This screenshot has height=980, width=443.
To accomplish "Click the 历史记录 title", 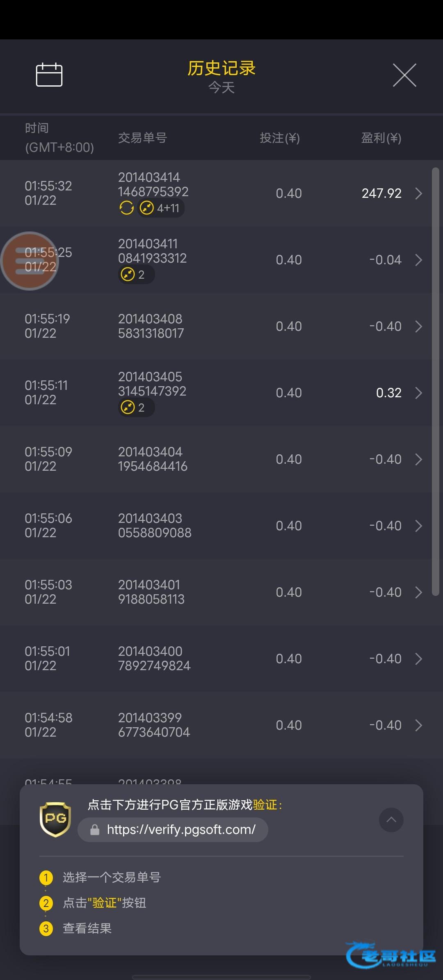I will click(x=221, y=68).
